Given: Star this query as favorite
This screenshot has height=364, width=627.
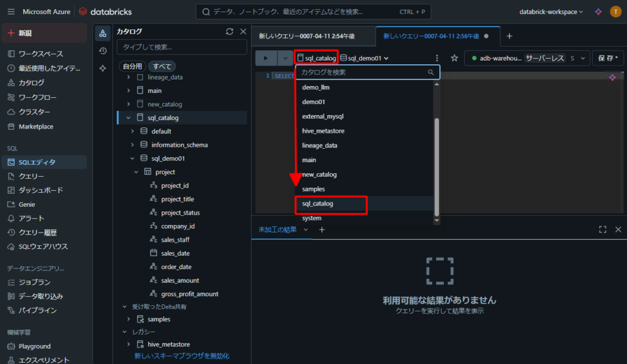Looking at the screenshot, I should (x=454, y=58).
